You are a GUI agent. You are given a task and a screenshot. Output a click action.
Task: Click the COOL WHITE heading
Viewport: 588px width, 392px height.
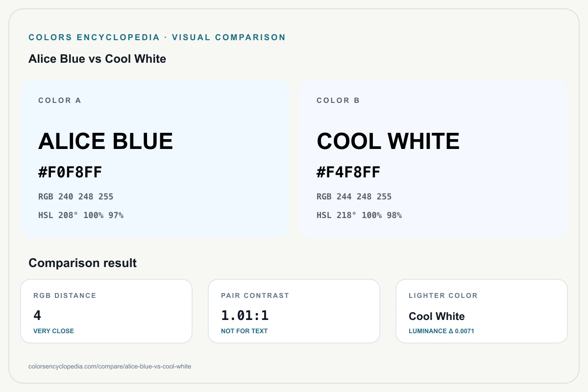(x=388, y=141)
